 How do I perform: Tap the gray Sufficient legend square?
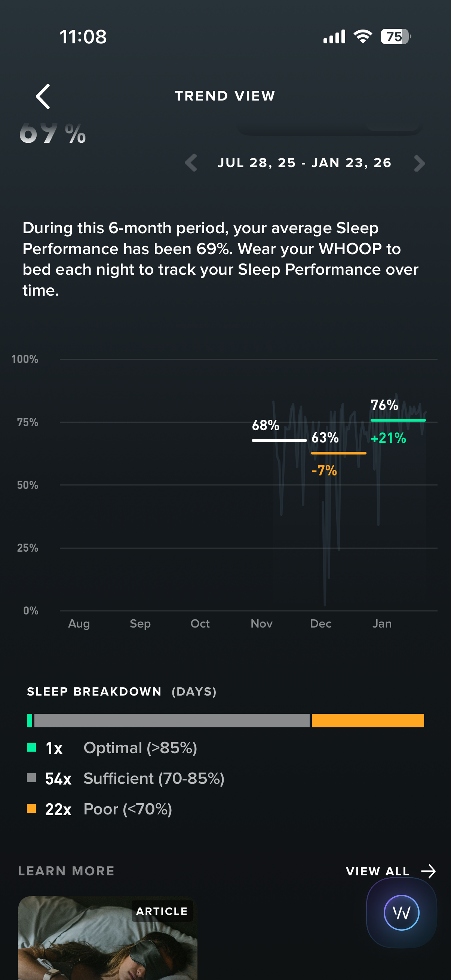click(x=31, y=778)
